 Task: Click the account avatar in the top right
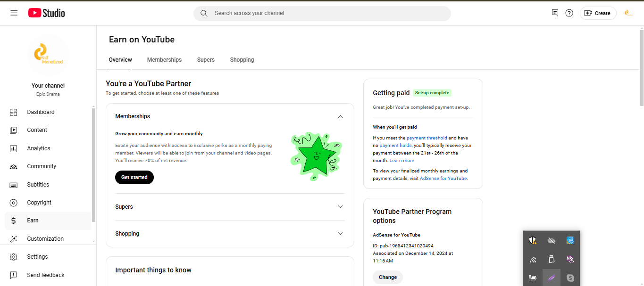(x=628, y=13)
